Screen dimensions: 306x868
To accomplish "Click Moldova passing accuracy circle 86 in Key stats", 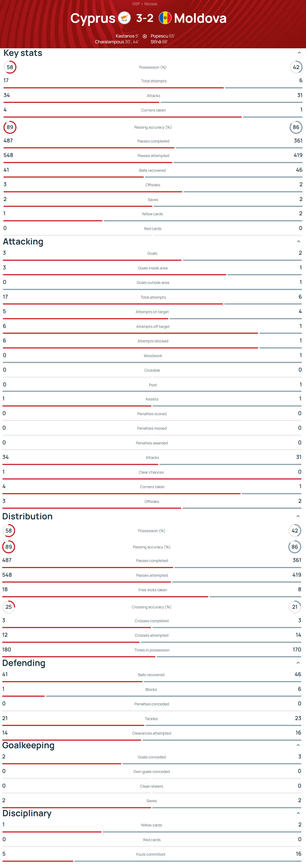I will point(296,127).
